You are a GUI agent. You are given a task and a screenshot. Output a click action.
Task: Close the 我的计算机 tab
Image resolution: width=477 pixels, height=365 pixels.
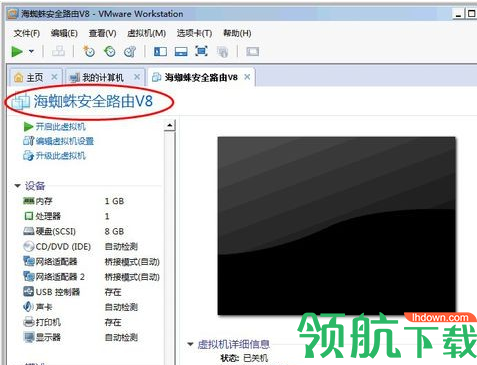137,77
